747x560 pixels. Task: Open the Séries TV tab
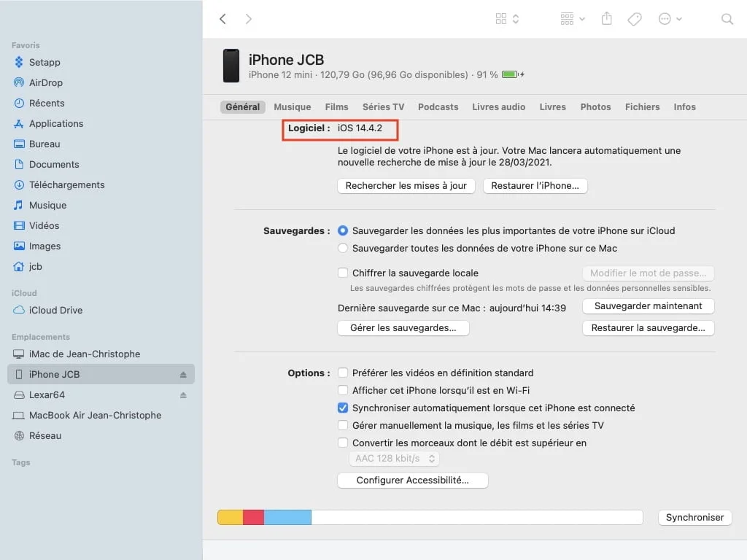(x=383, y=107)
